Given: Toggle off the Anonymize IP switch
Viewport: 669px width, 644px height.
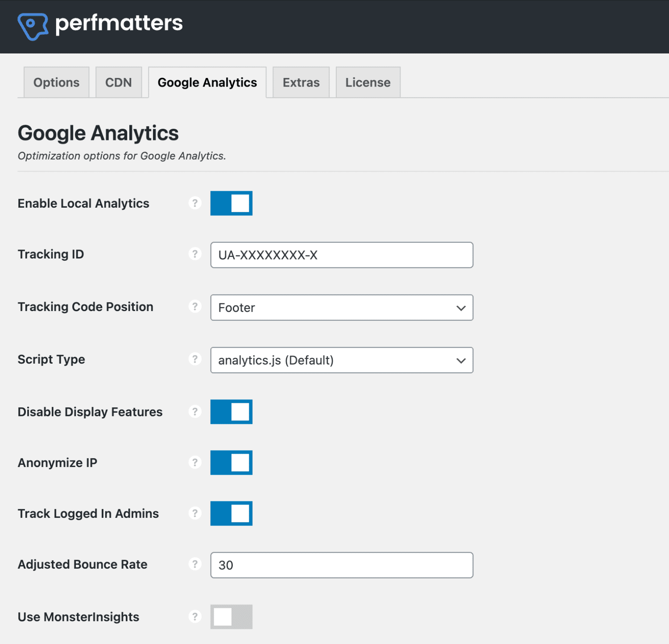Looking at the screenshot, I should click(231, 463).
